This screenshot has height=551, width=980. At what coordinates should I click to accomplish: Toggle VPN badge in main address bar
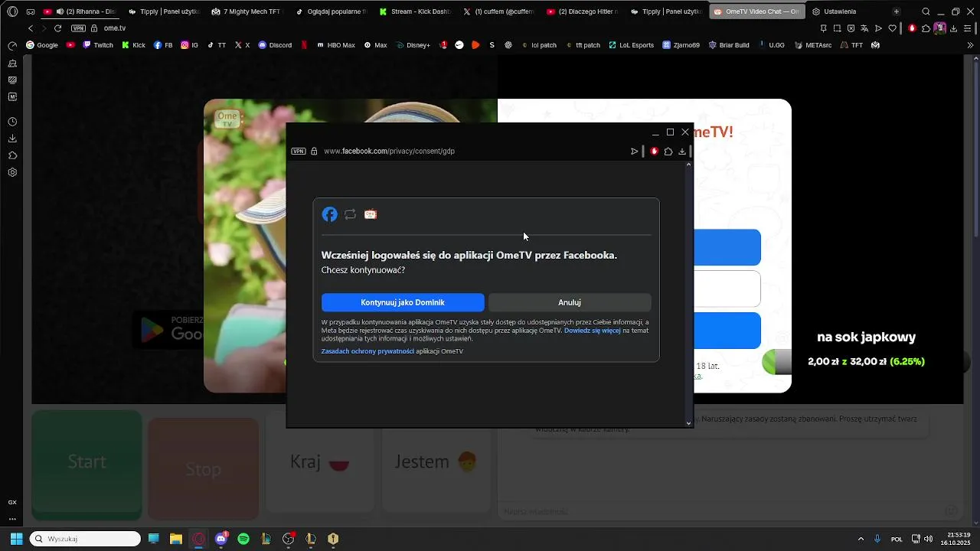[x=78, y=28]
